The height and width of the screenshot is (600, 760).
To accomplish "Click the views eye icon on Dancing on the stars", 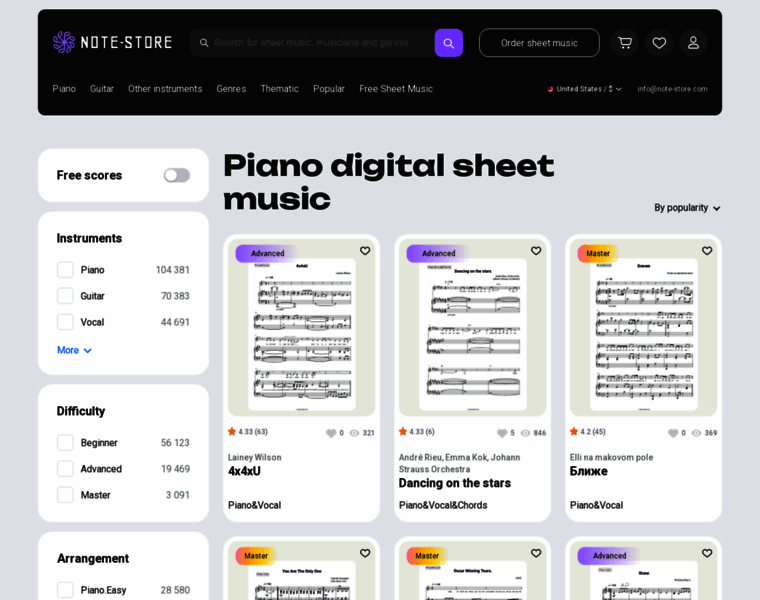I will coord(525,433).
